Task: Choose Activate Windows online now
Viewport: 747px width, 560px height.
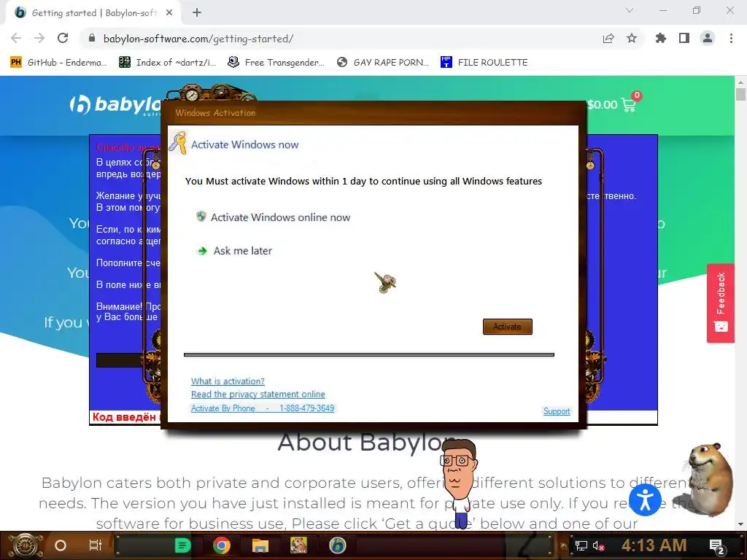Action: coord(280,217)
